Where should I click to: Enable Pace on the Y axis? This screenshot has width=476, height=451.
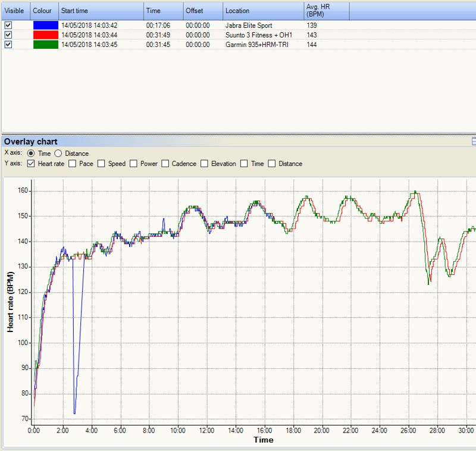pyautogui.click(x=73, y=164)
